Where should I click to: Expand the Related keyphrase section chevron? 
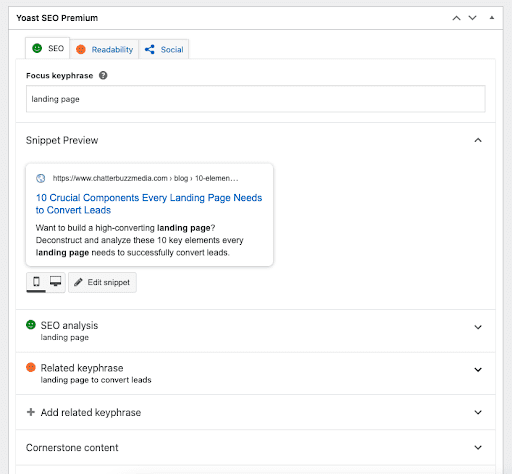tap(478, 370)
